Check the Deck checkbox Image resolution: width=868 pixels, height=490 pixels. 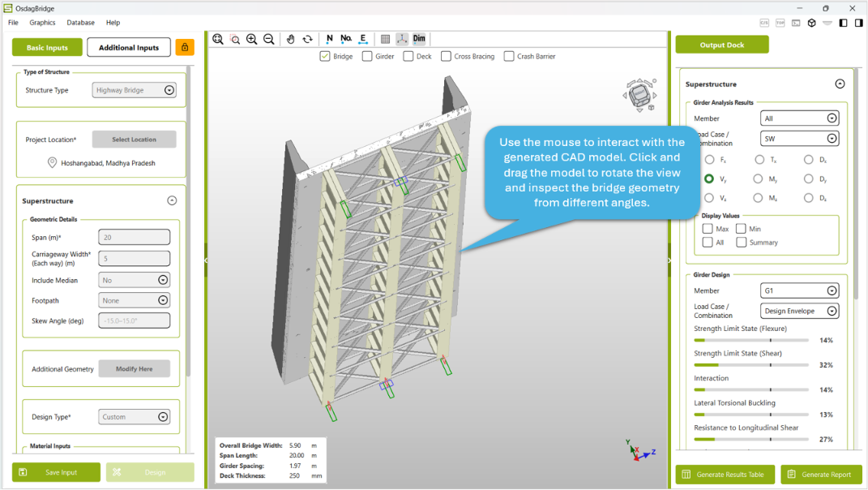[x=408, y=56]
